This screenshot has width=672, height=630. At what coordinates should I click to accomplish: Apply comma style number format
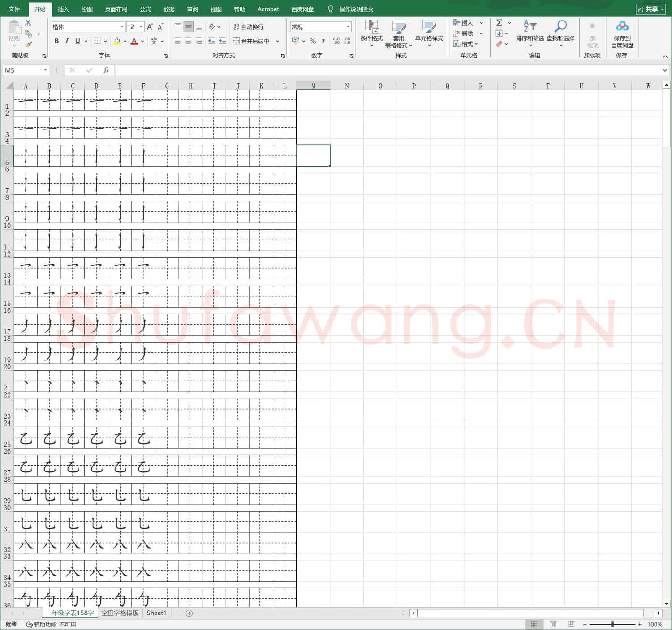(323, 41)
